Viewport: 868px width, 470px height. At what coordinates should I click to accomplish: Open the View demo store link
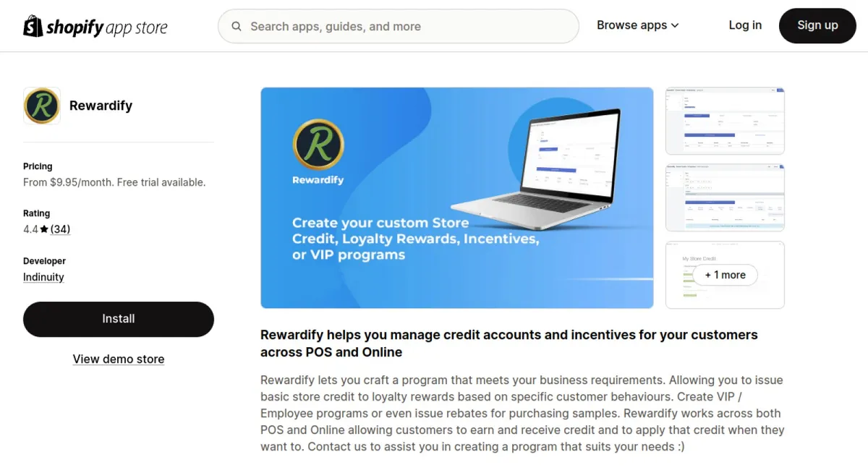point(119,359)
